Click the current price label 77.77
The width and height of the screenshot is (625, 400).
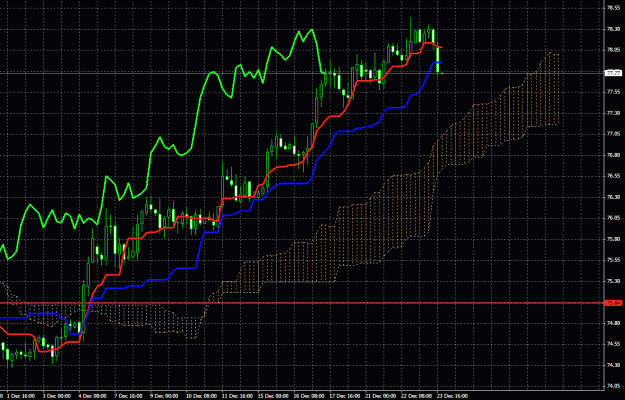click(x=613, y=73)
